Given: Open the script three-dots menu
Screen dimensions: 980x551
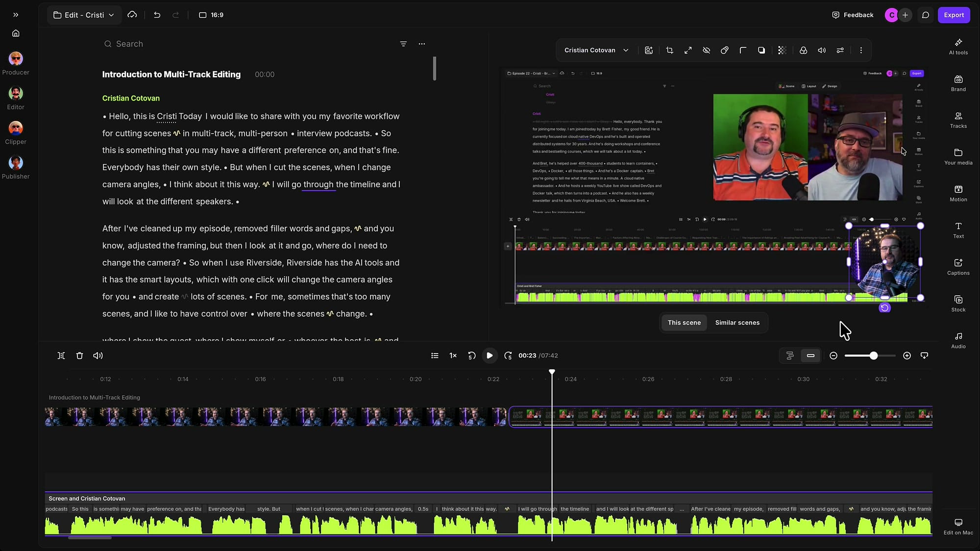Looking at the screenshot, I should 421,44.
